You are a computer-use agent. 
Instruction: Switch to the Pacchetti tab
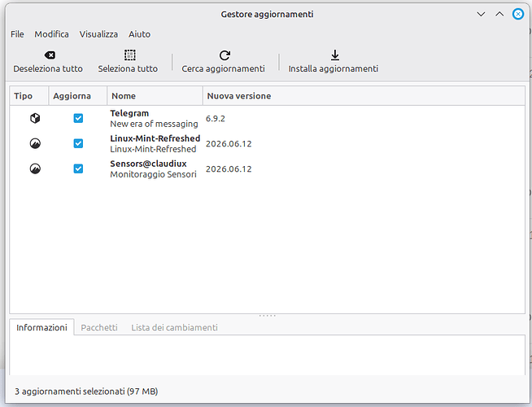(99, 327)
